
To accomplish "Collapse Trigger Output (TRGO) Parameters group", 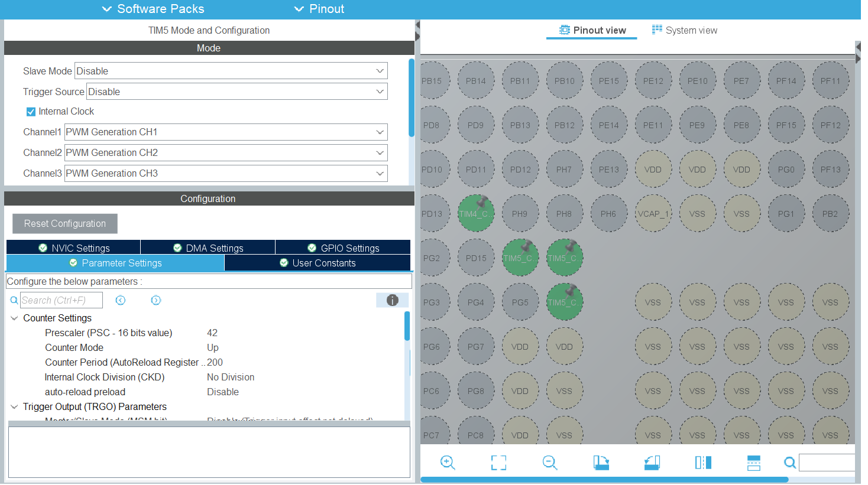I will pos(14,407).
